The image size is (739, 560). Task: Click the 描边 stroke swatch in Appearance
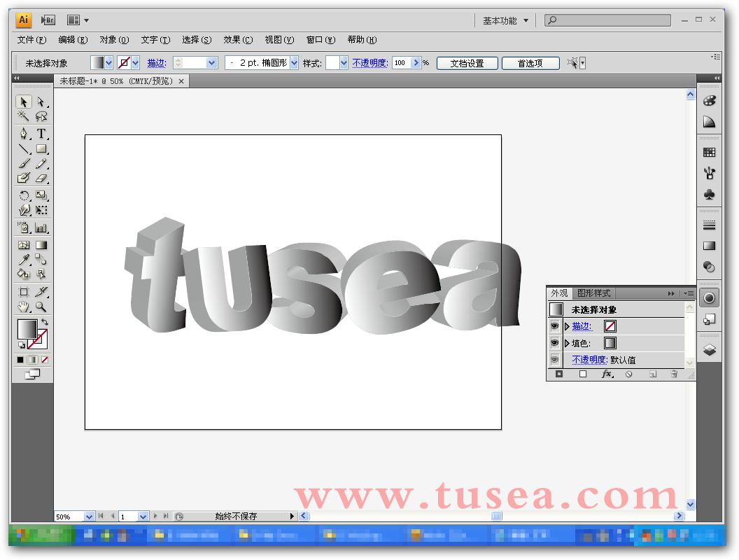[x=610, y=326]
